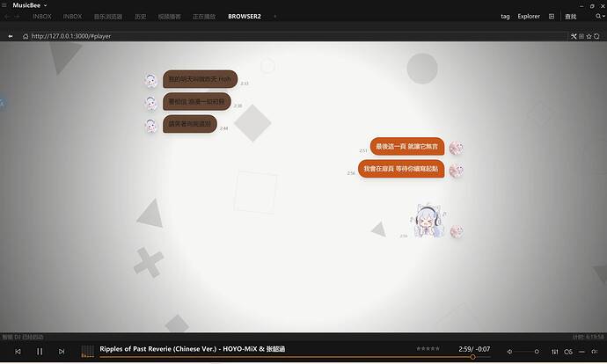Open the search magnifier dropdown
The width and height of the screenshot is (607, 364).
pyautogui.click(x=600, y=16)
